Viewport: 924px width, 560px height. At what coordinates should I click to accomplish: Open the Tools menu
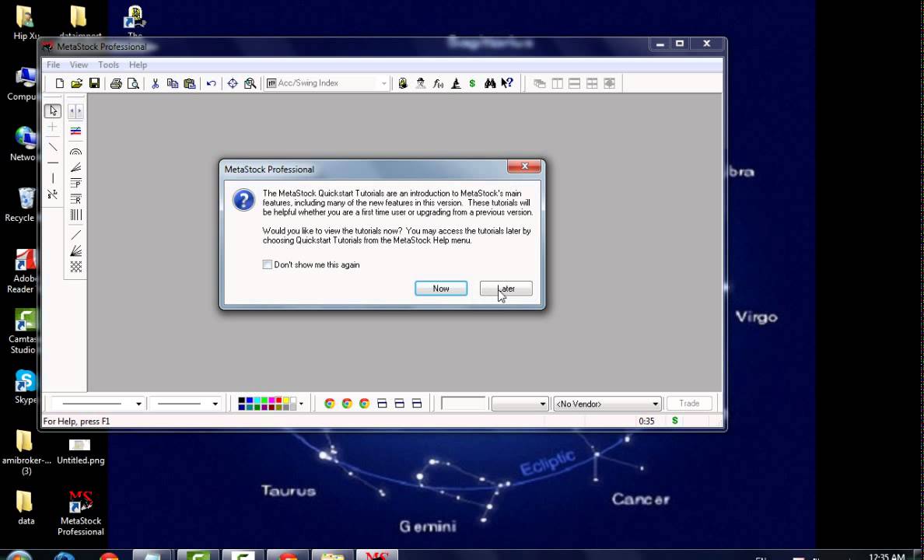[x=108, y=65]
